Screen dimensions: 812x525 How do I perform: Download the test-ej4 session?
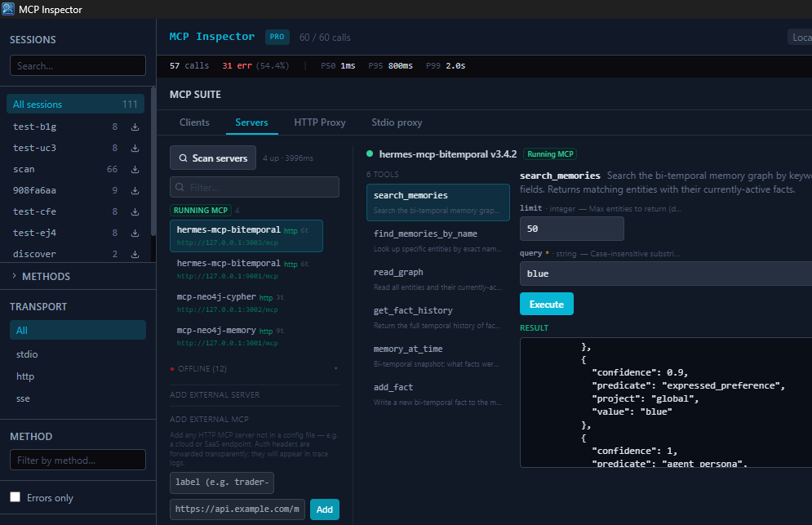pyautogui.click(x=135, y=234)
